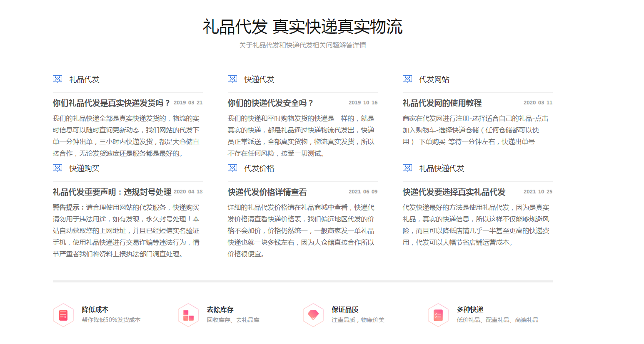Open 礼品代发重要声明：违规封号处理 article
Viewport: 644px width, 344px height.
(111, 192)
